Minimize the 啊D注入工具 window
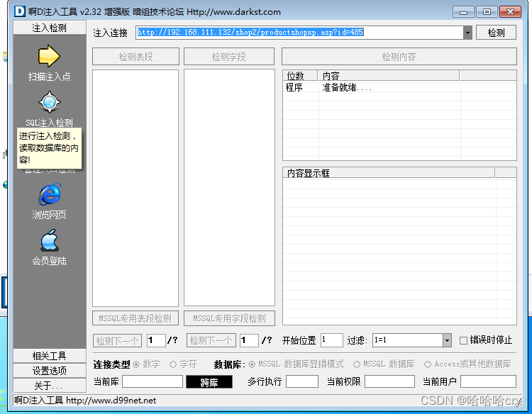The height and width of the screenshot is (414, 532). [463, 12]
